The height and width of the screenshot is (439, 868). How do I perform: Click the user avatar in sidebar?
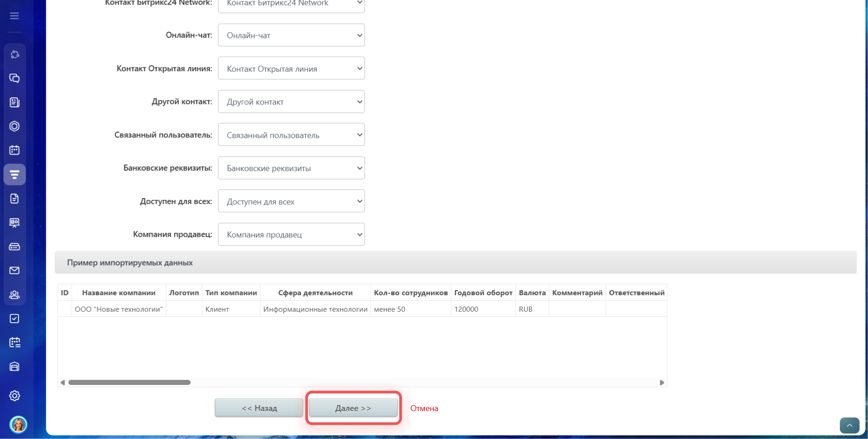(x=18, y=424)
